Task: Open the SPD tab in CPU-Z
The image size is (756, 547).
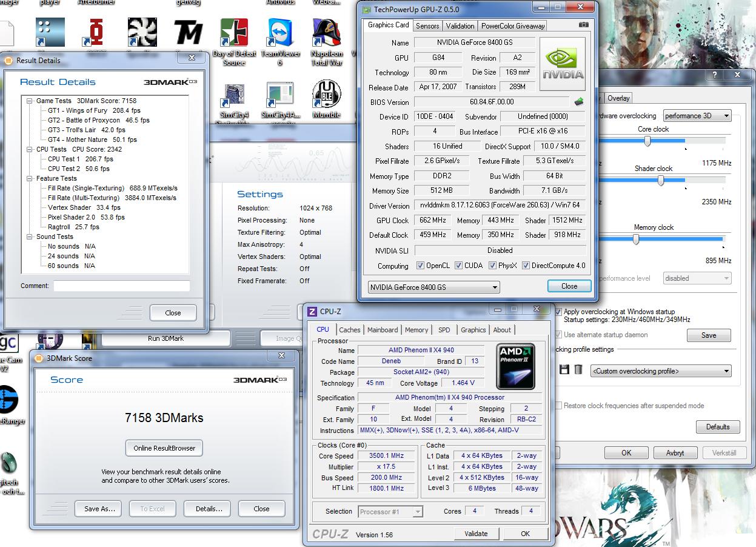Action: click(x=444, y=330)
